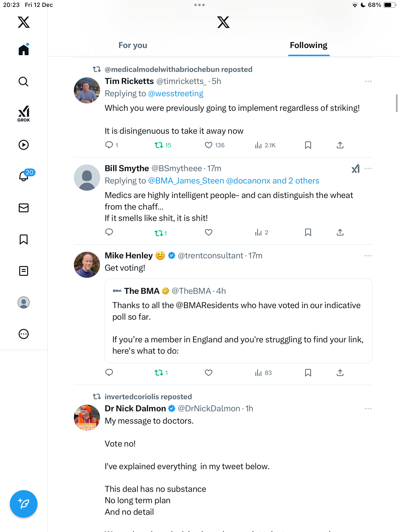Screen dimensions: 399x532
Task: Toggle repost on Bill Smythe's post
Action: coord(159,233)
